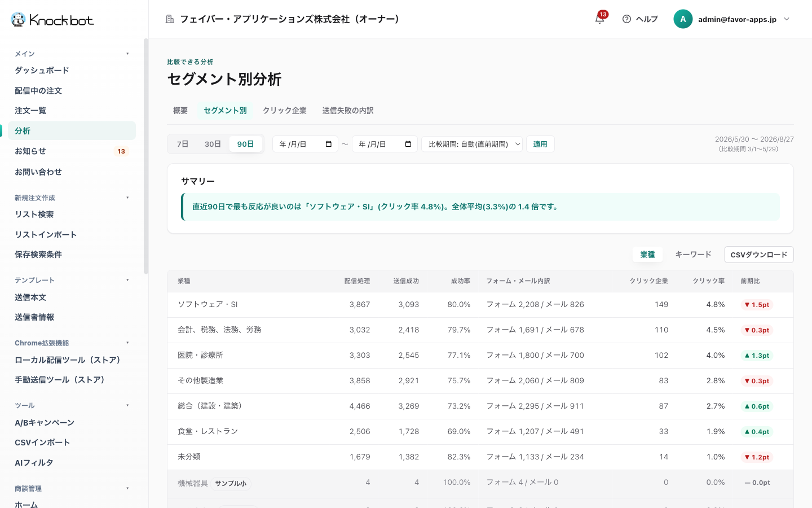Viewport: 812px width, 508px height.
Task: Click the end date input field
Action: tap(385, 144)
